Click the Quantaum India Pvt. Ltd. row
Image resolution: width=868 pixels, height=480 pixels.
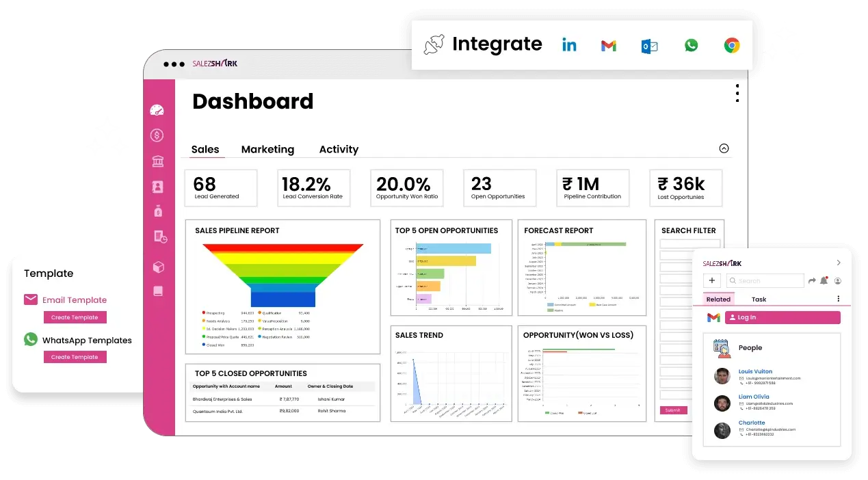click(x=283, y=411)
